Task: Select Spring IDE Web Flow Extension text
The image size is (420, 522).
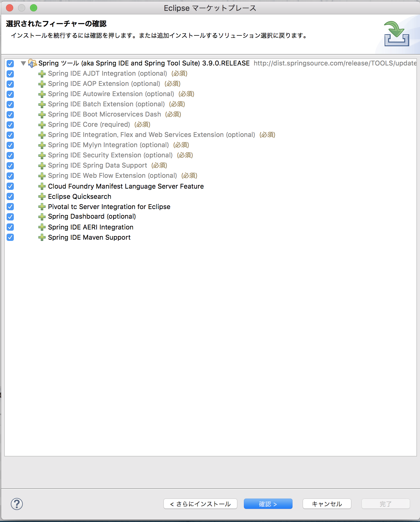Action: point(112,176)
